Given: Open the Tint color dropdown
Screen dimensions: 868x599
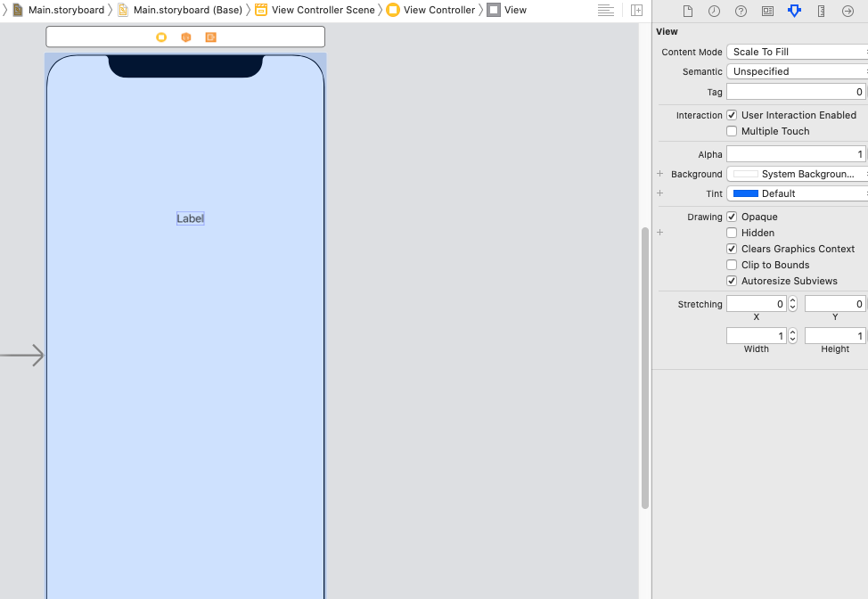Looking at the screenshot, I should pos(797,193).
